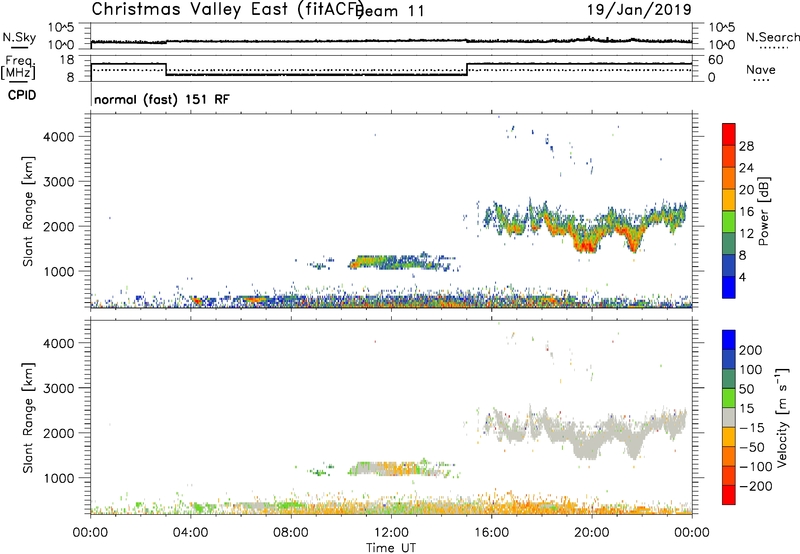The height and width of the screenshot is (554, 800).
Task: Click the -200 label on velocity colorbar
Action: tap(755, 486)
